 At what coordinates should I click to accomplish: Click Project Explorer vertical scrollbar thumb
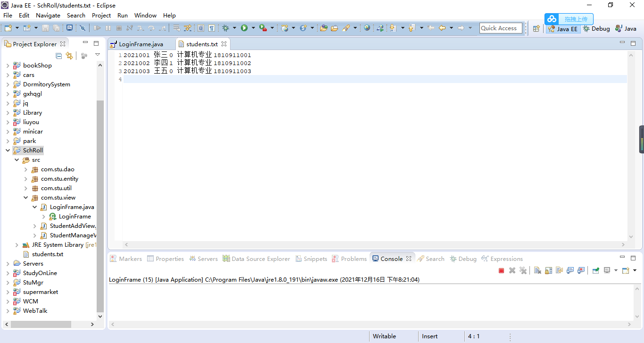click(x=100, y=206)
